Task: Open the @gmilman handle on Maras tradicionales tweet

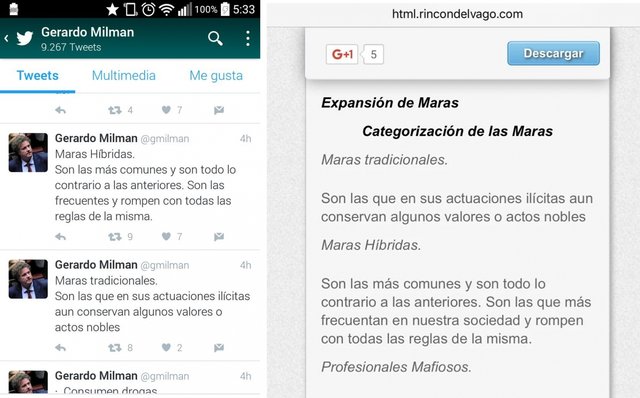Action: coord(165,265)
